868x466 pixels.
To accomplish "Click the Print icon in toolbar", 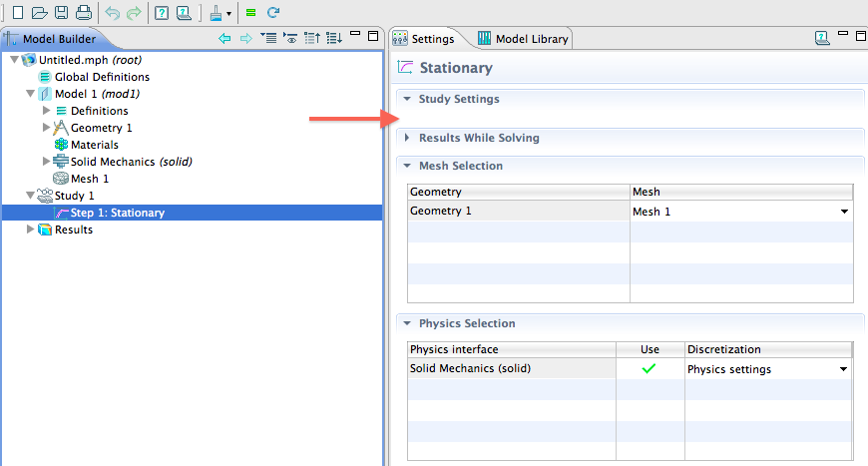I will tap(83, 13).
